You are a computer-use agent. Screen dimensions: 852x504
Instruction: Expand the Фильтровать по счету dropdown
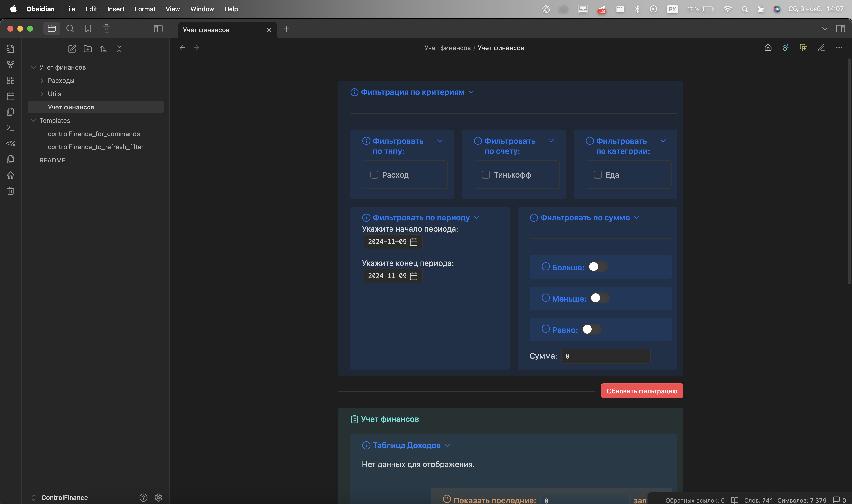(x=550, y=140)
